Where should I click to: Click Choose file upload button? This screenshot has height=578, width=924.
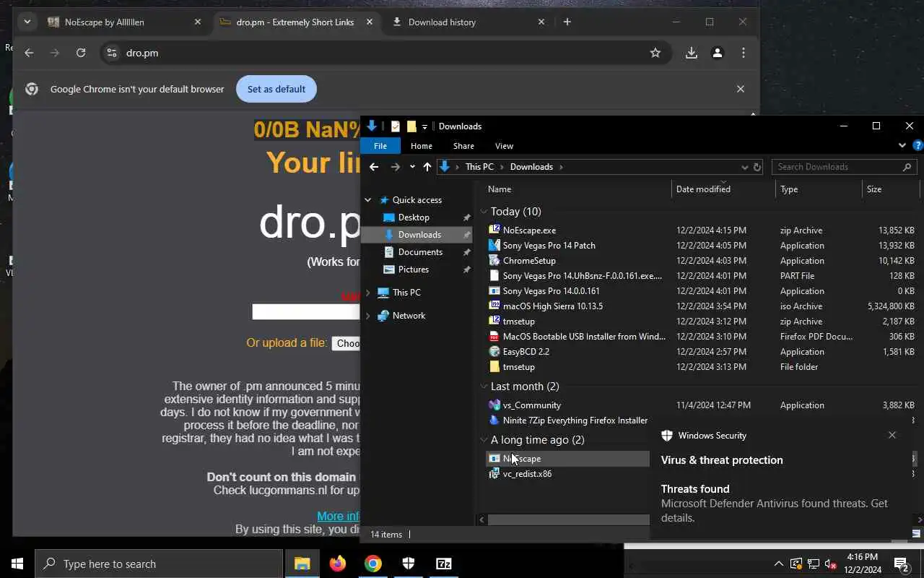[347, 343]
